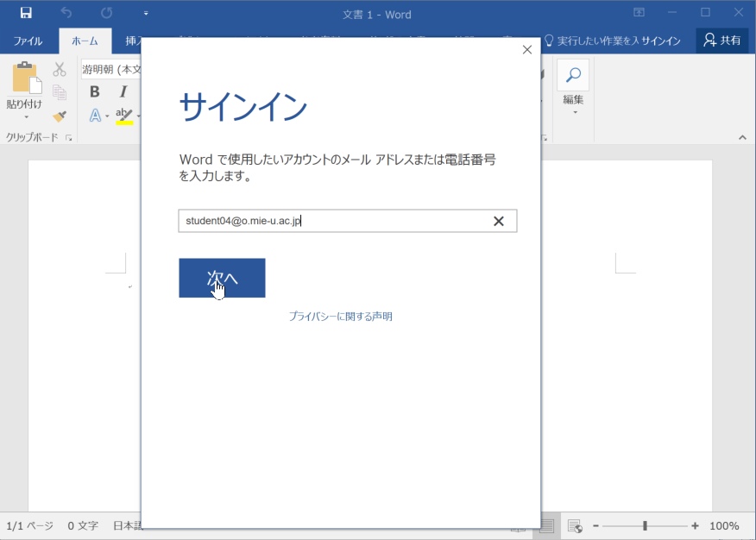This screenshot has height=540, width=756.
Task: Click the 共有 share button
Action: click(x=721, y=41)
